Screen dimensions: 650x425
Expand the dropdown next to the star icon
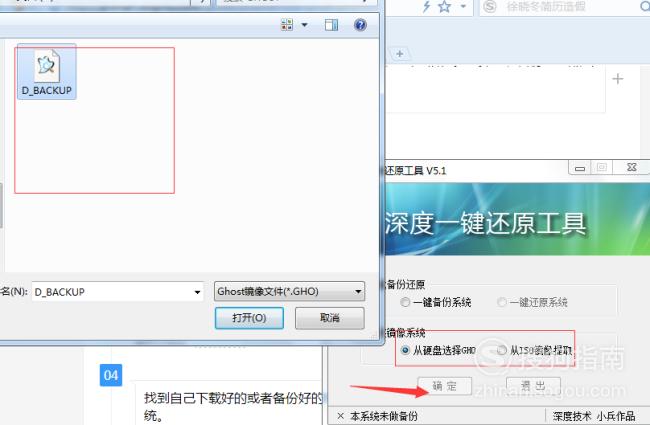tap(463, 7)
